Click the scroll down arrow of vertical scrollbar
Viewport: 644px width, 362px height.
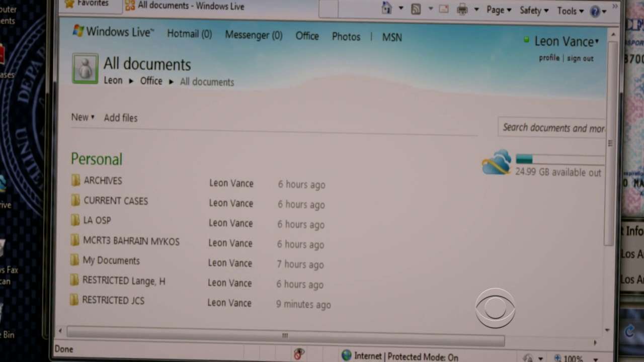(x=607, y=330)
